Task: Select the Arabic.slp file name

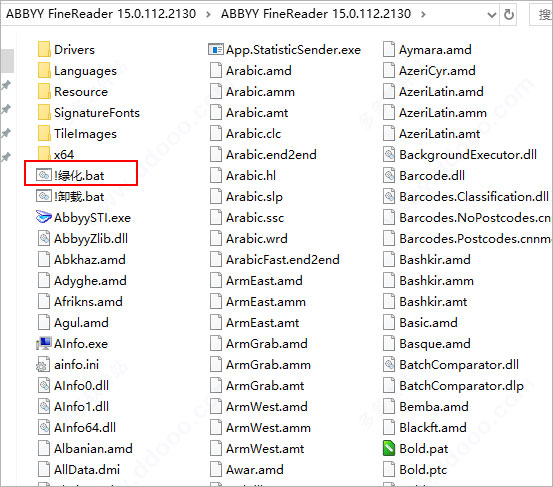Action: tap(254, 197)
